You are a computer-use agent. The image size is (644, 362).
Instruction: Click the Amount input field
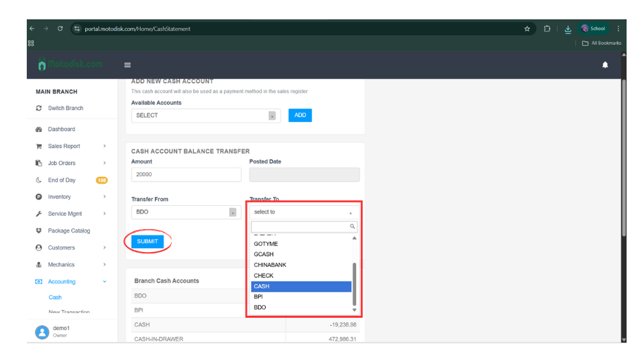(186, 174)
